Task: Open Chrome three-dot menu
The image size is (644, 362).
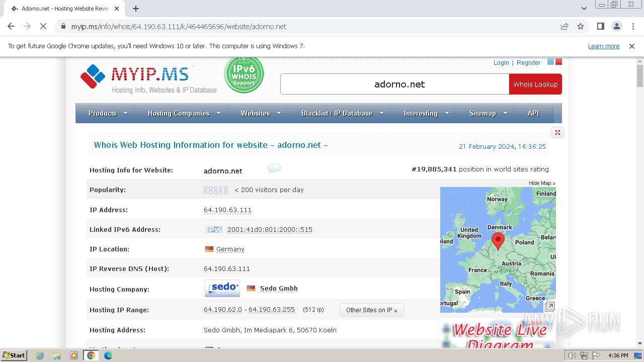Action: (x=633, y=26)
